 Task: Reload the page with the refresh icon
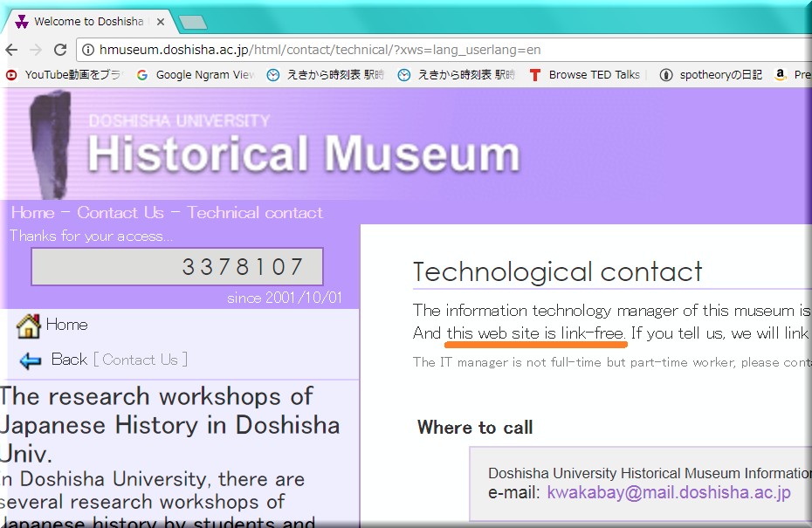60,50
